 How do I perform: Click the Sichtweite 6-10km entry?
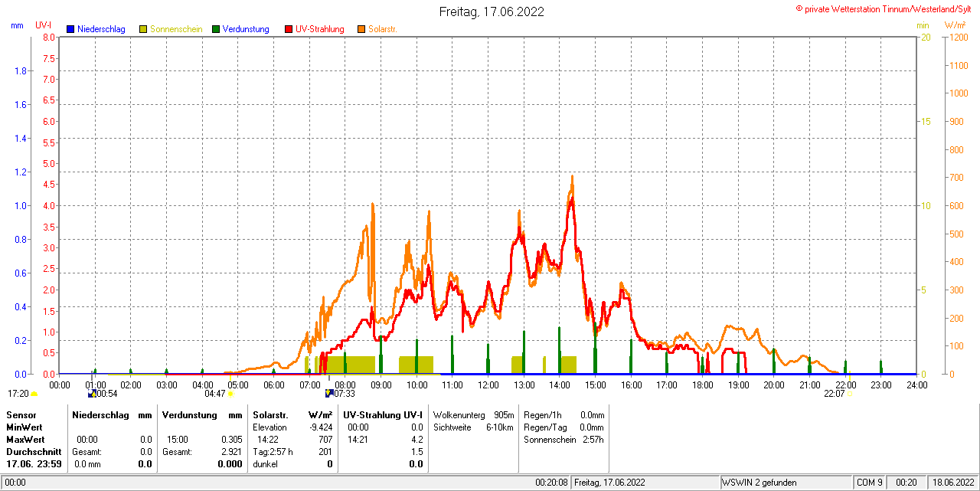click(x=473, y=427)
